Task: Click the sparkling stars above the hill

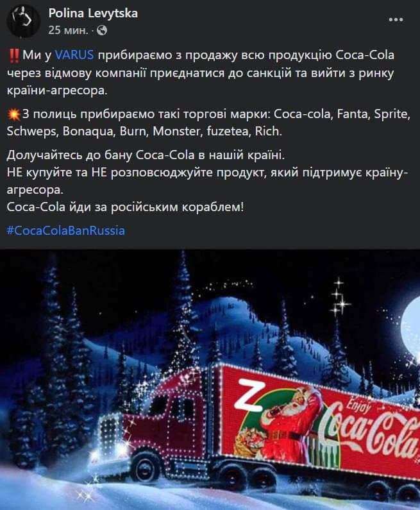Action: (339, 298)
